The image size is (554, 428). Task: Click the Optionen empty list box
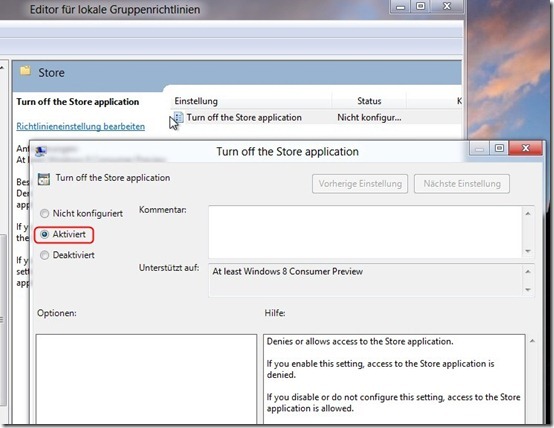coord(146,379)
